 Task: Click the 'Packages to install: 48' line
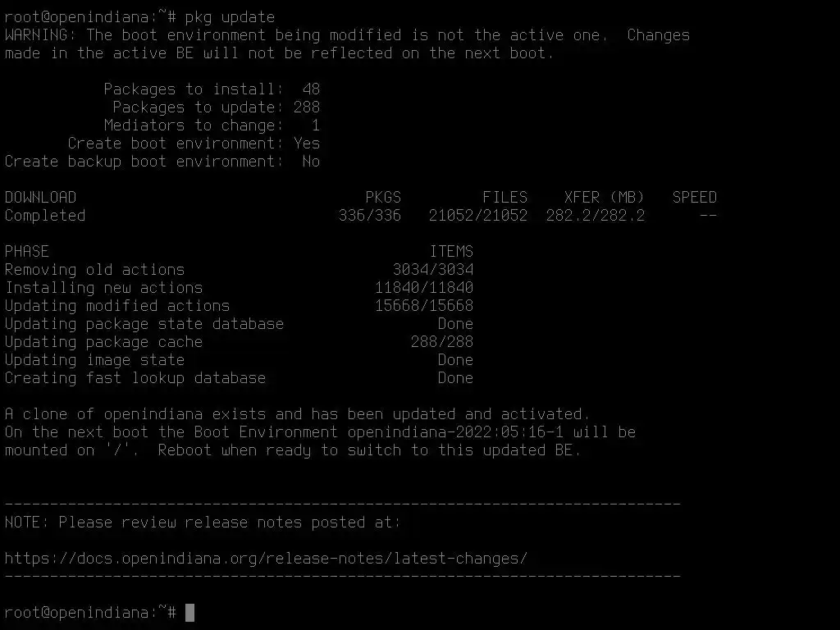[x=212, y=89]
